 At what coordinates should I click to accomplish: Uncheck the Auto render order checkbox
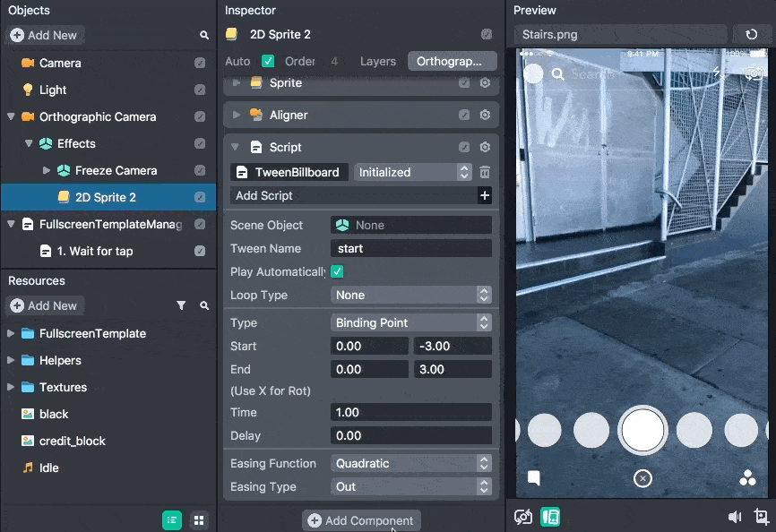click(x=268, y=61)
